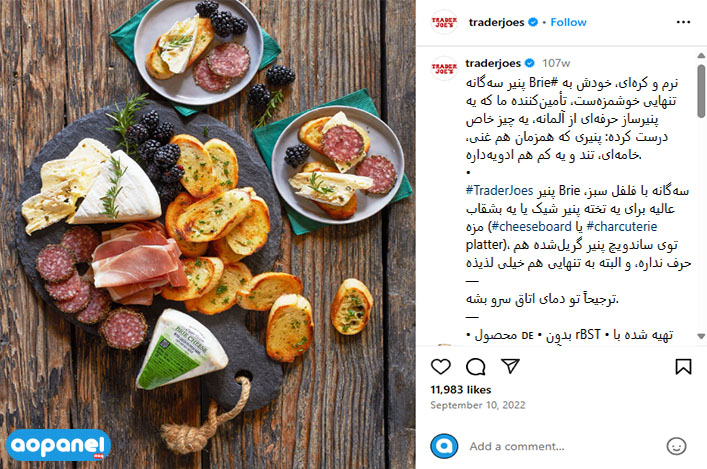Follow the traderjoes account
Image resolution: width=707 pixels, height=469 pixels.
pyautogui.click(x=568, y=22)
